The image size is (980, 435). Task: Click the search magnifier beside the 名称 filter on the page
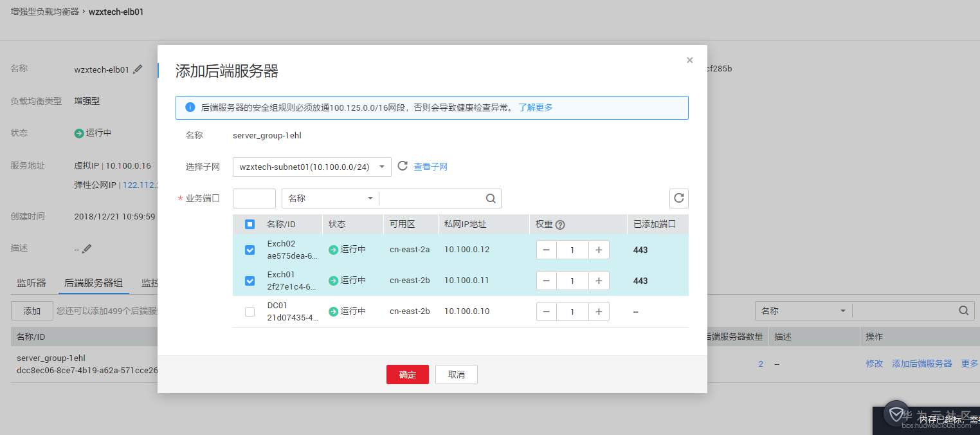[963, 310]
